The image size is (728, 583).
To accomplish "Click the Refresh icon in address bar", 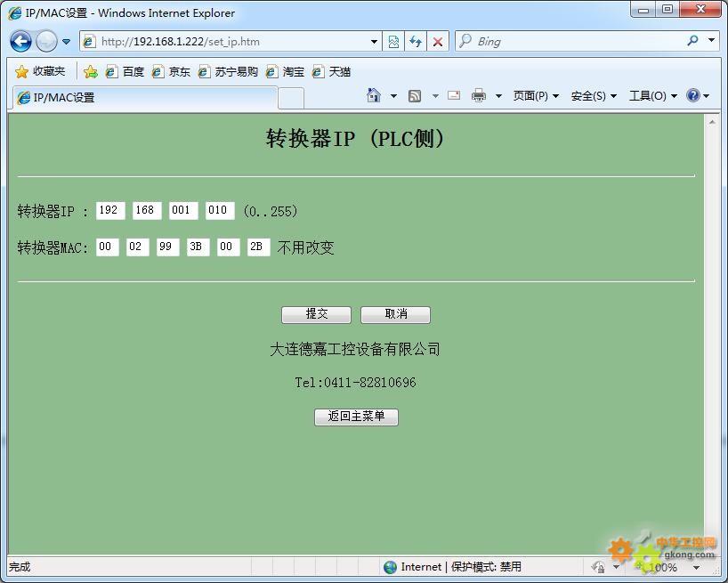I will 415,41.
